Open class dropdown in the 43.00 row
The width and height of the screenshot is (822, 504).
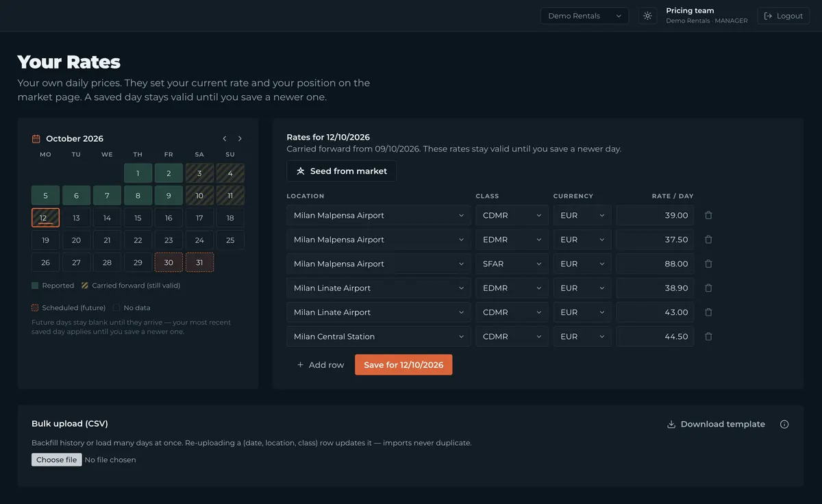click(512, 312)
